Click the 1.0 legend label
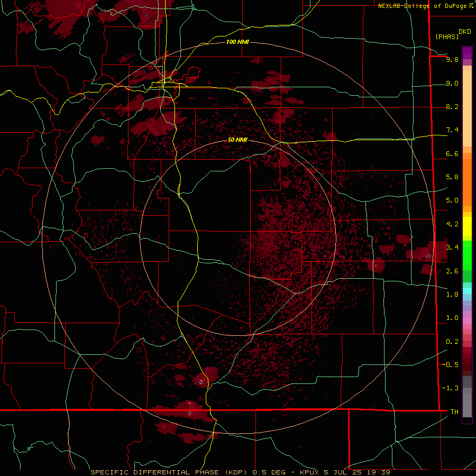 [x=452, y=318]
